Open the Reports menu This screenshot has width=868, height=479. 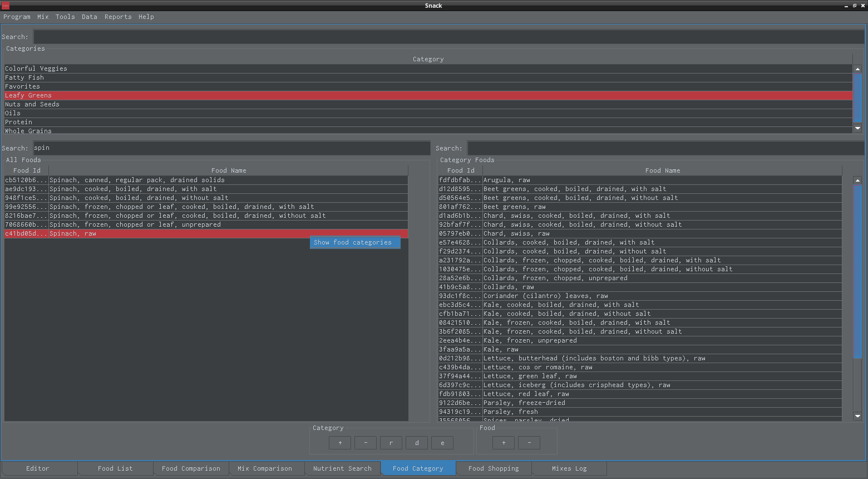(118, 17)
